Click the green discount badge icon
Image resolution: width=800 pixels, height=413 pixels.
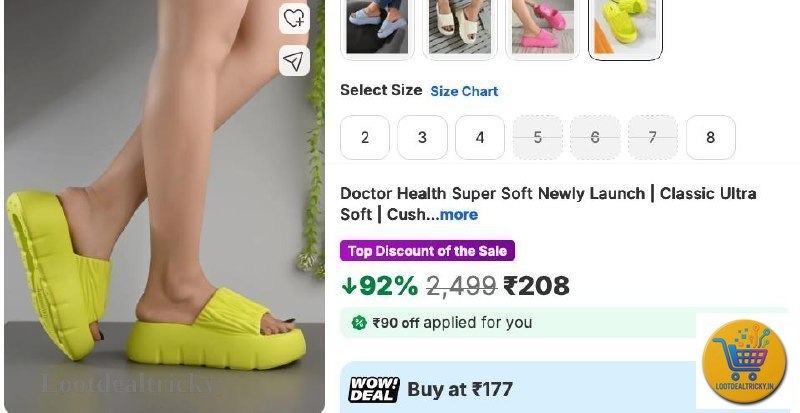(359, 323)
